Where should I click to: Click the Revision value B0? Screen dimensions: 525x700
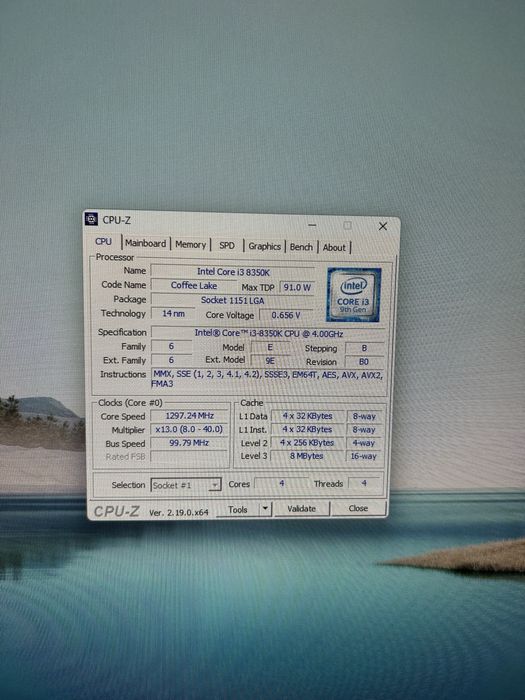click(x=364, y=362)
